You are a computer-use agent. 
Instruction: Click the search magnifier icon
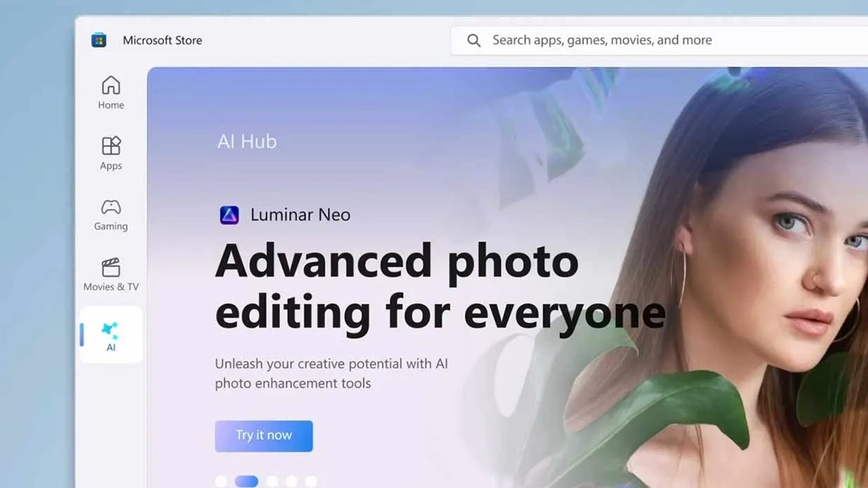coord(474,40)
